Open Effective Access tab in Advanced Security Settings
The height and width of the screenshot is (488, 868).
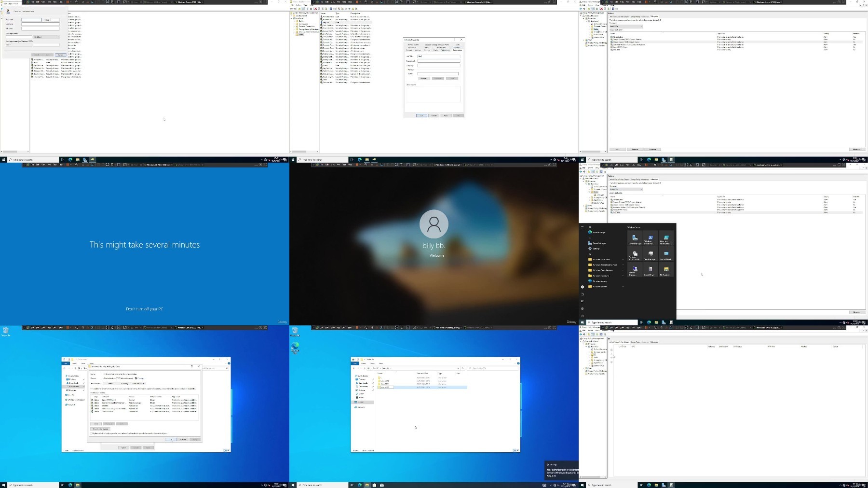coord(139,383)
